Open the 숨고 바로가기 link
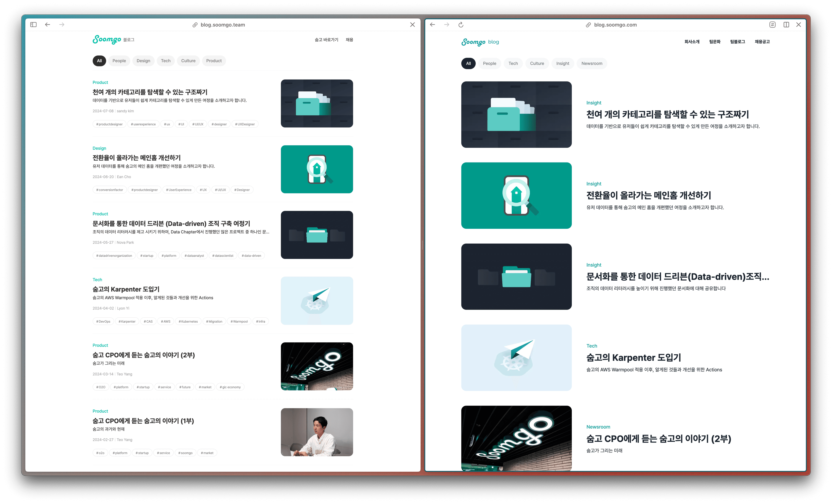832x504 pixels. pyautogui.click(x=327, y=40)
